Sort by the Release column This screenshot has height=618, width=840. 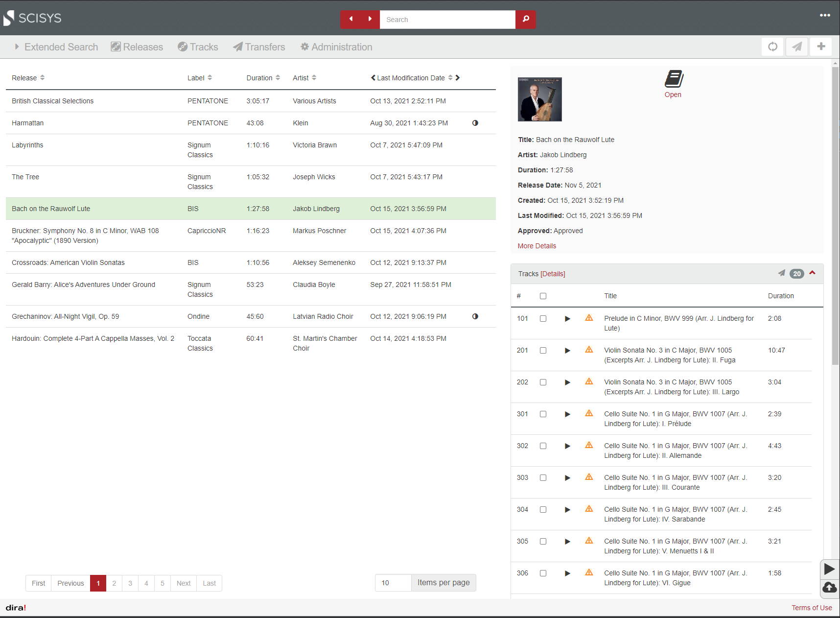[x=28, y=78]
